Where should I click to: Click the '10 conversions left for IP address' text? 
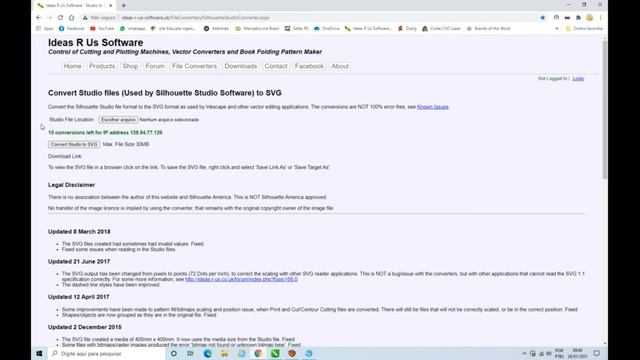pos(105,133)
